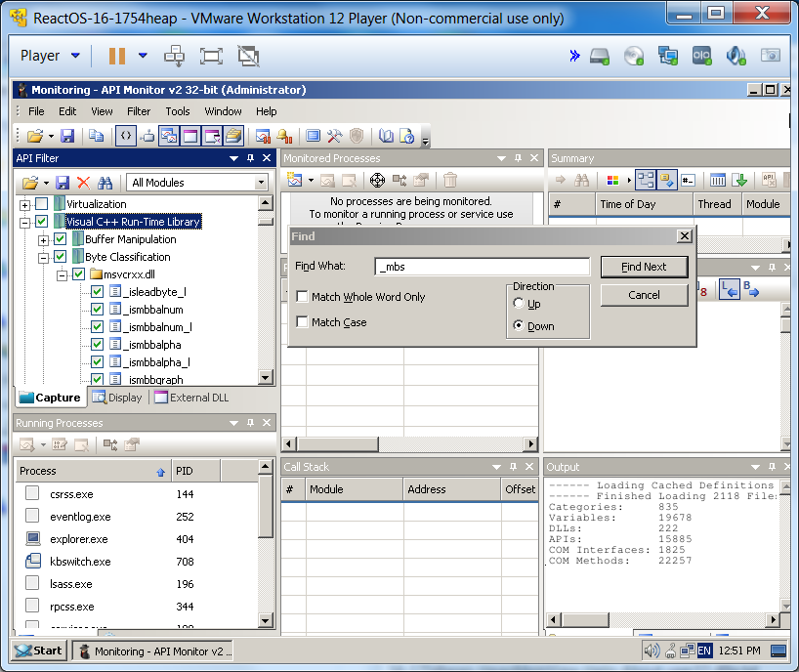Screen dimensions: 799x672
Task: Click the help book icon in main toolbar
Action: [x=387, y=137]
